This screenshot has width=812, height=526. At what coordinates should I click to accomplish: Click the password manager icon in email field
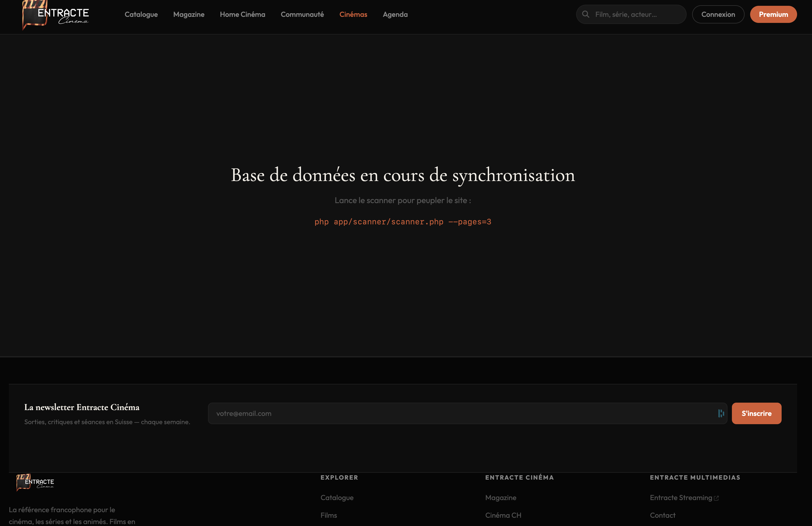(721, 413)
